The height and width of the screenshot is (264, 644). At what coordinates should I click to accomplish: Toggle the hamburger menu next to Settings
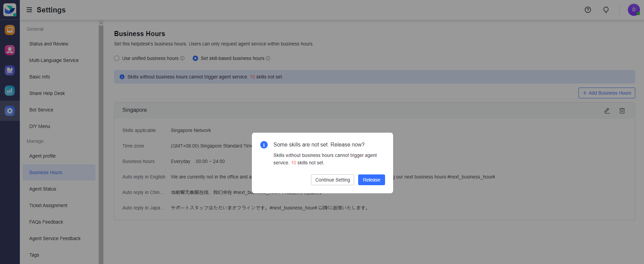29,10
